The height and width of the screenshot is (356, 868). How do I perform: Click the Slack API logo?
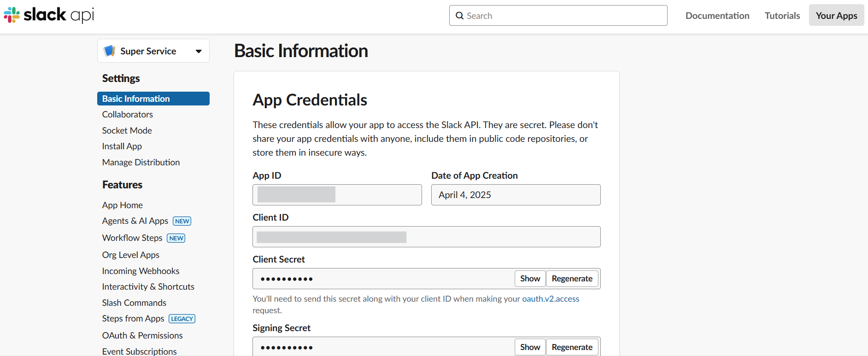(x=49, y=15)
